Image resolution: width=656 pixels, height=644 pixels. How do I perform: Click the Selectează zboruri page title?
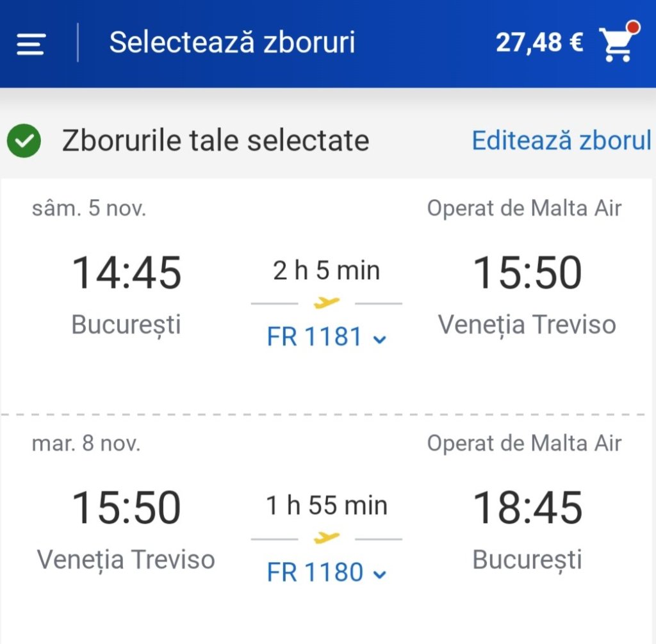coord(232,43)
